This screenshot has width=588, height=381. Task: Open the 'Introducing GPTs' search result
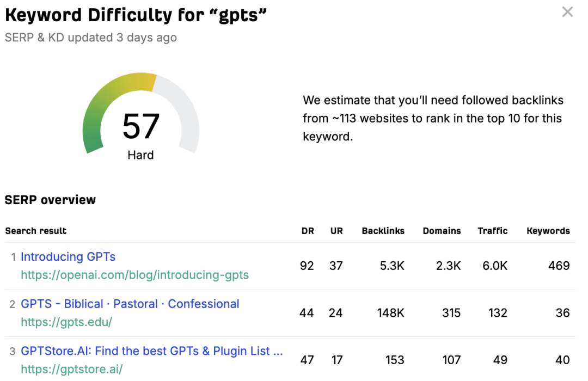[68, 257]
